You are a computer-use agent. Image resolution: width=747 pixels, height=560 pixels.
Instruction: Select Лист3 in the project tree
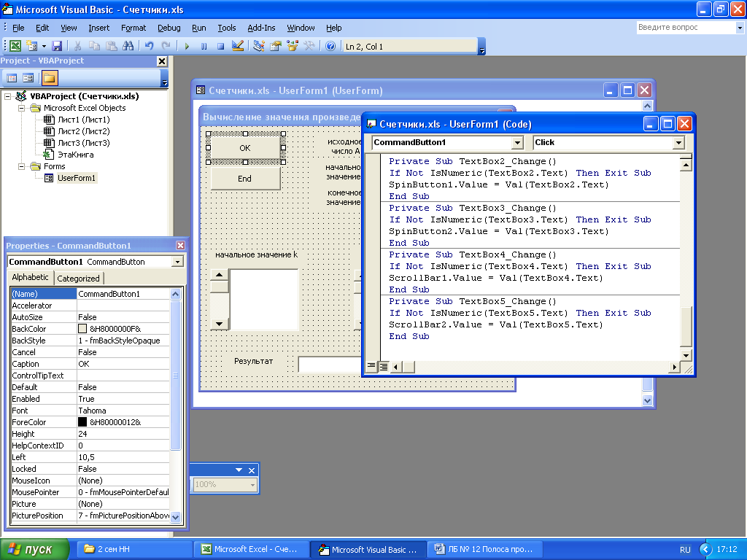[84, 143]
